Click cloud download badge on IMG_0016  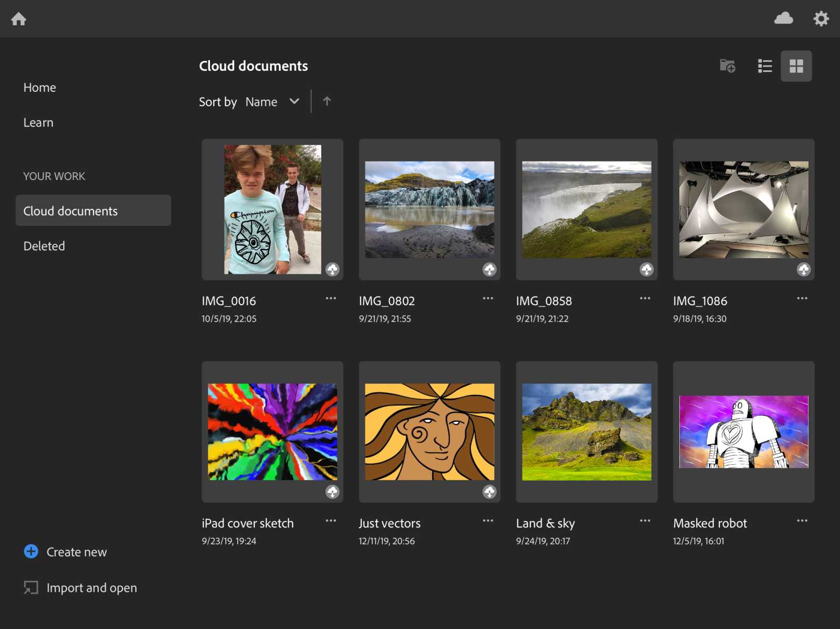point(332,269)
